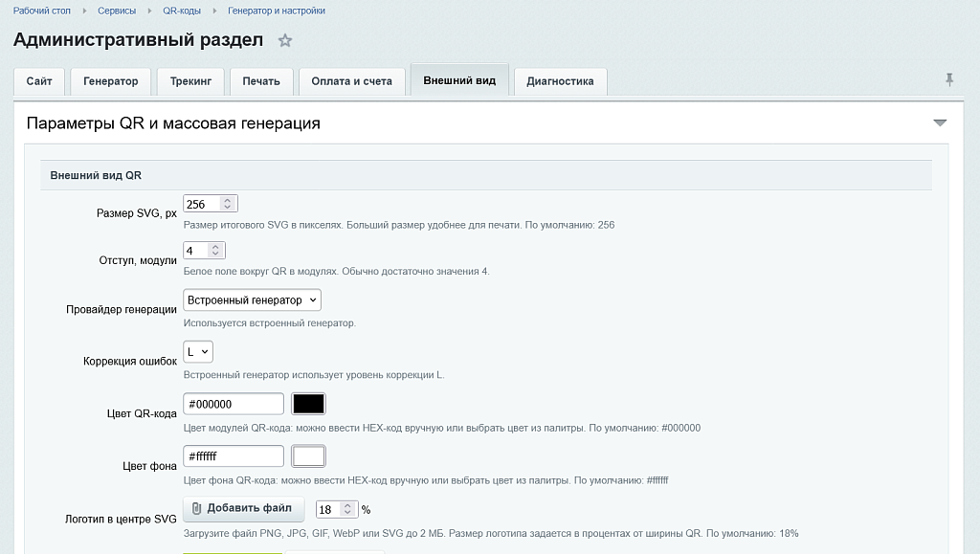Open the Трекинг tab
980x554 pixels.
tap(190, 81)
